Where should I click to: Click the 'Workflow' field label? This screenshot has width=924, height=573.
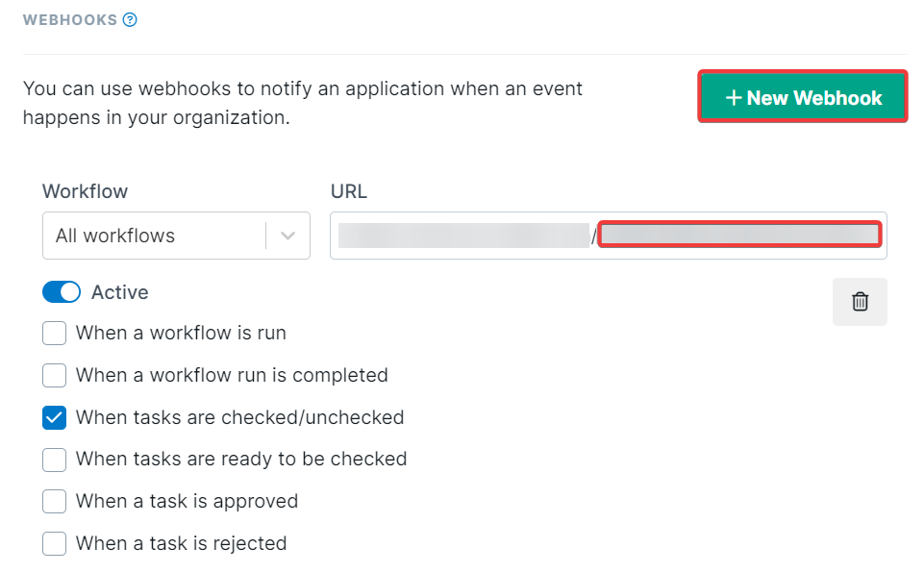pos(85,191)
